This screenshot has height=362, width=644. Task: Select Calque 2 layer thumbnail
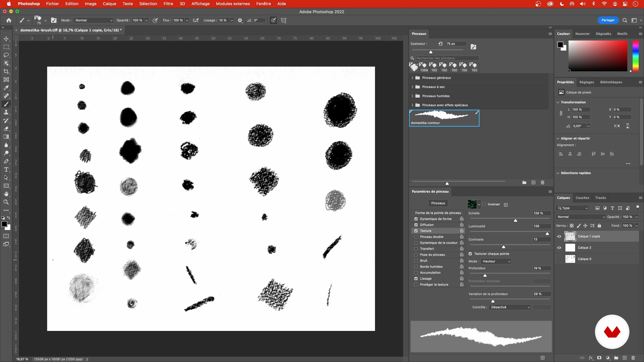570,248
